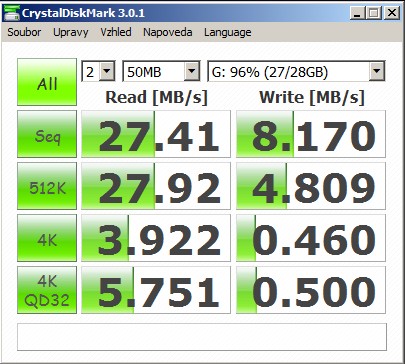This screenshot has height=364, width=405.
Task: Open the test count dropdown showing 2
Action: point(99,71)
